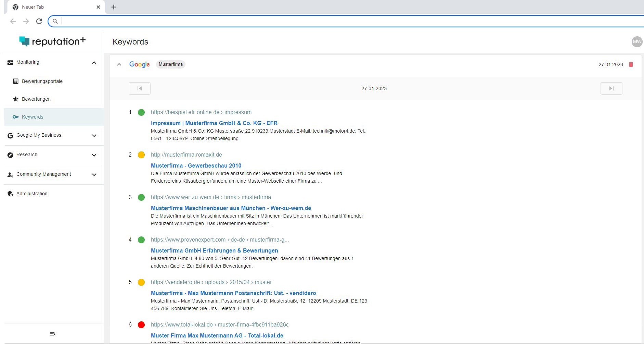The width and height of the screenshot is (644, 344).
Task: Click yellow status dot of result 5
Action: pos(141,282)
